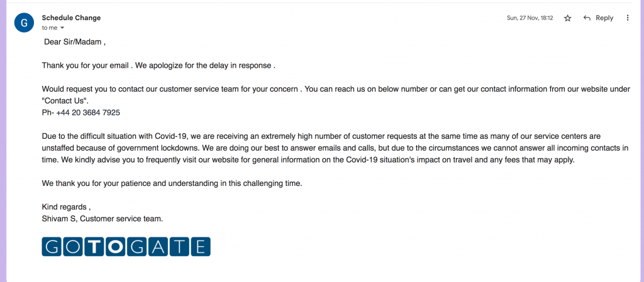
Task: Click the last letter tile of the GoToGate logo
Action: coord(201,247)
